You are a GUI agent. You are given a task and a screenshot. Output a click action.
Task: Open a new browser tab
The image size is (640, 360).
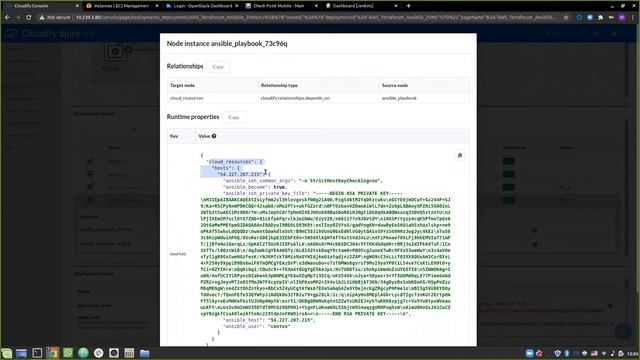point(408,6)
